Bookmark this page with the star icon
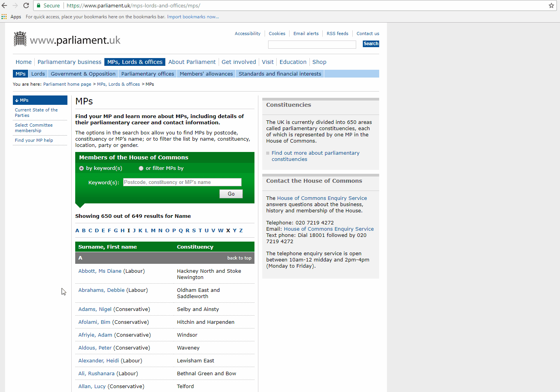 (551, 5)
